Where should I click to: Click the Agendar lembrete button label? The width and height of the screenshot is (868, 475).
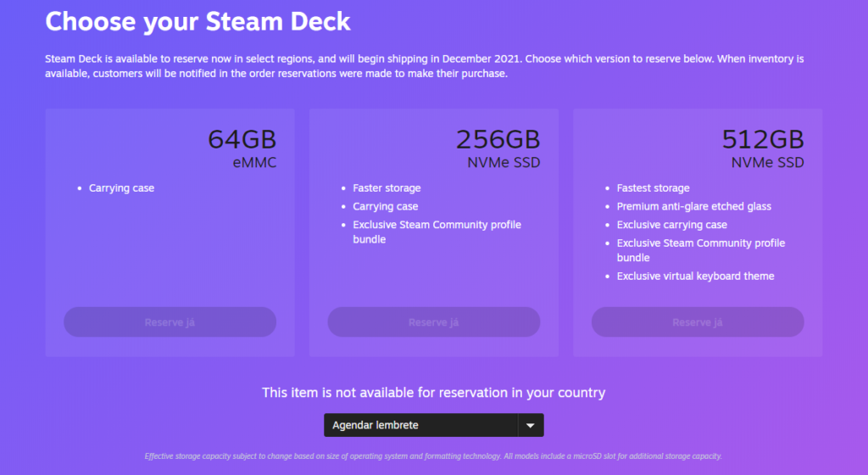(x=376, y=425)
